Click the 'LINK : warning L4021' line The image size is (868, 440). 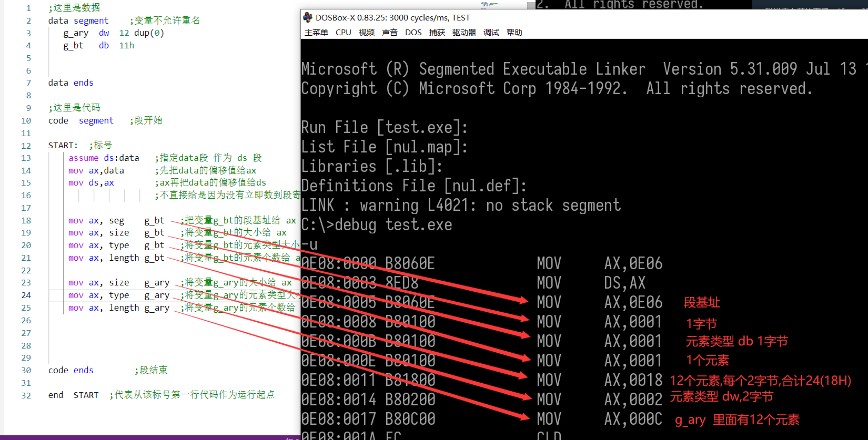pyautogui.click(x=461, y=206)
